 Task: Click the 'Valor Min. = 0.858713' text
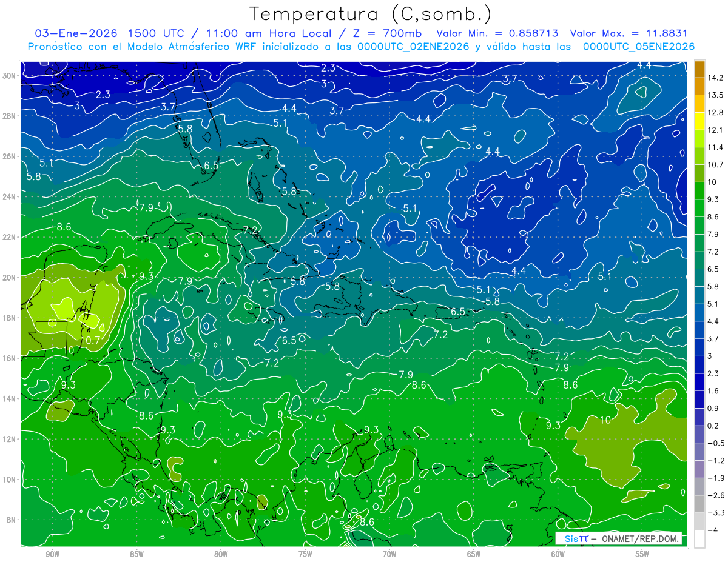(498, 33)
